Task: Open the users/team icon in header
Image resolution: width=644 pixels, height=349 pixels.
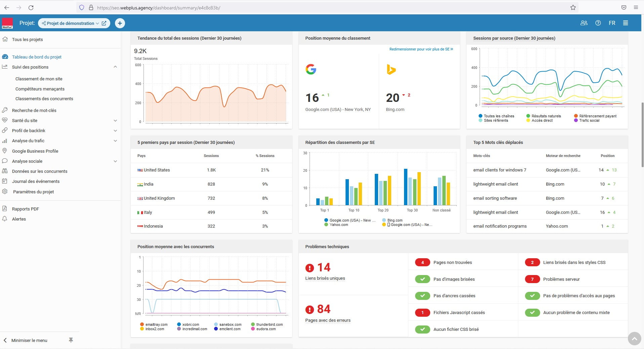Action: pyautogui.click(x=584, y=23)
